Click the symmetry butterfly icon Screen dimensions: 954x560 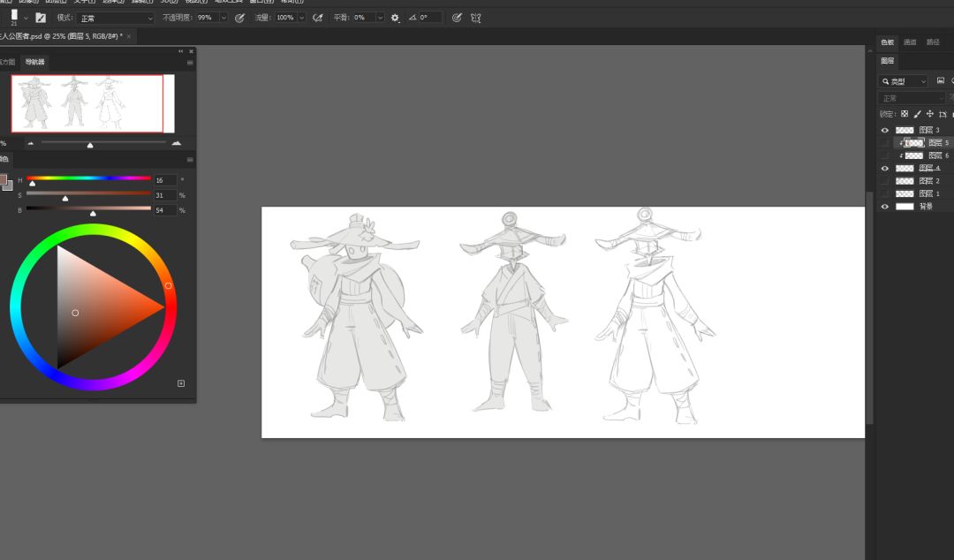point(476,18)
